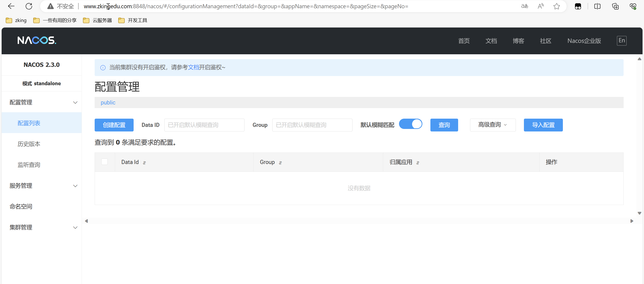Go back with the browser back arrow
644x284 pixels.
(x=11, y=6)
